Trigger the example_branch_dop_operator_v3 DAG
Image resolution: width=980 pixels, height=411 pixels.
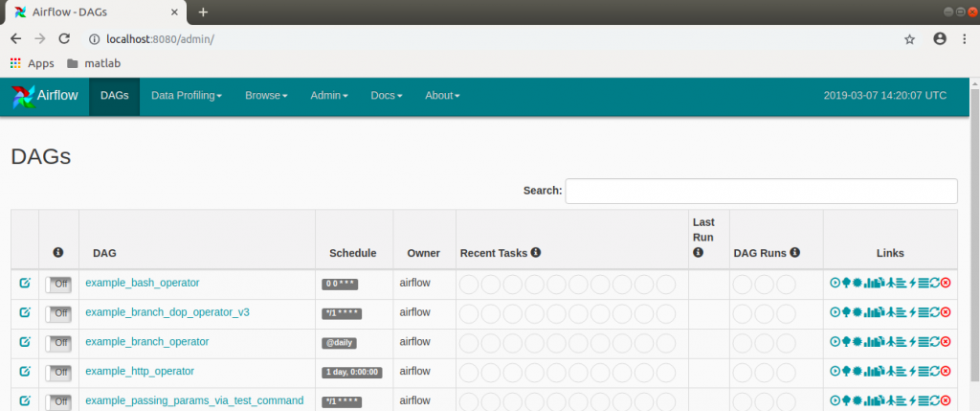(835, 312)
